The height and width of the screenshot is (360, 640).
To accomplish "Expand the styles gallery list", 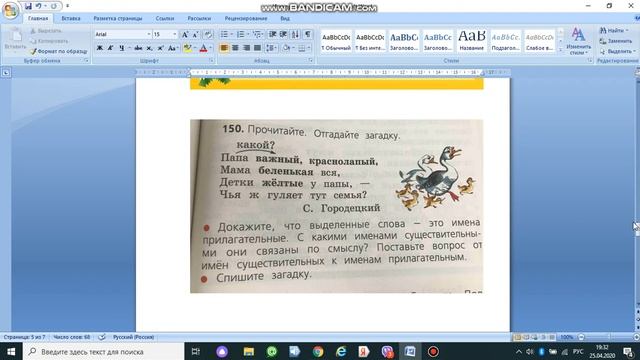I will [560, 49].
